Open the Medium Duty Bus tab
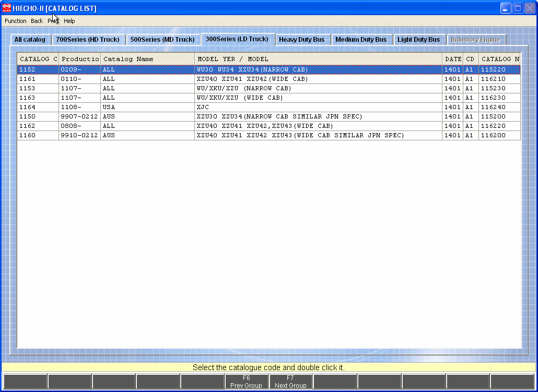 click(361, 40)
